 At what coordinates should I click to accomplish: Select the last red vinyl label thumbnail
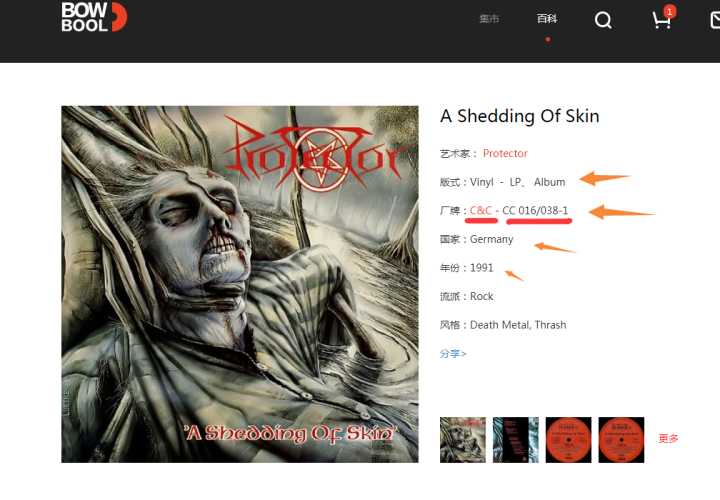click(621, 439)
